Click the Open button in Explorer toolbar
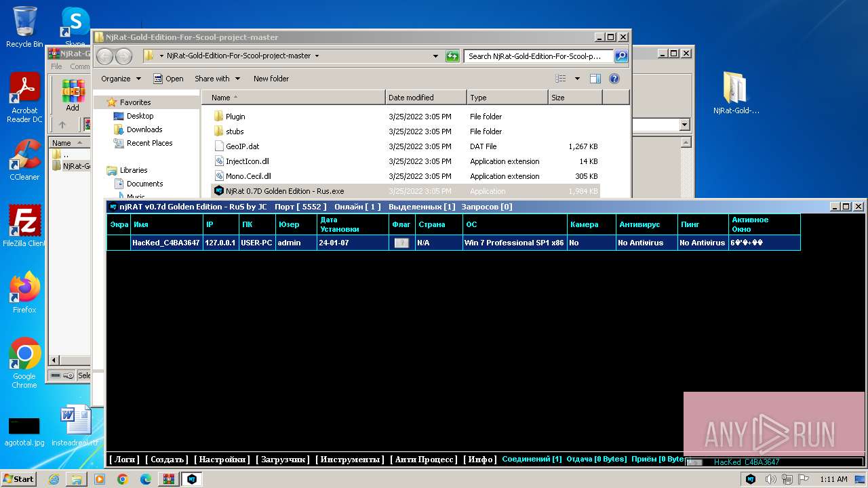Image resolution: width=868 pixels, height=488 pixels. coord(168,79)
